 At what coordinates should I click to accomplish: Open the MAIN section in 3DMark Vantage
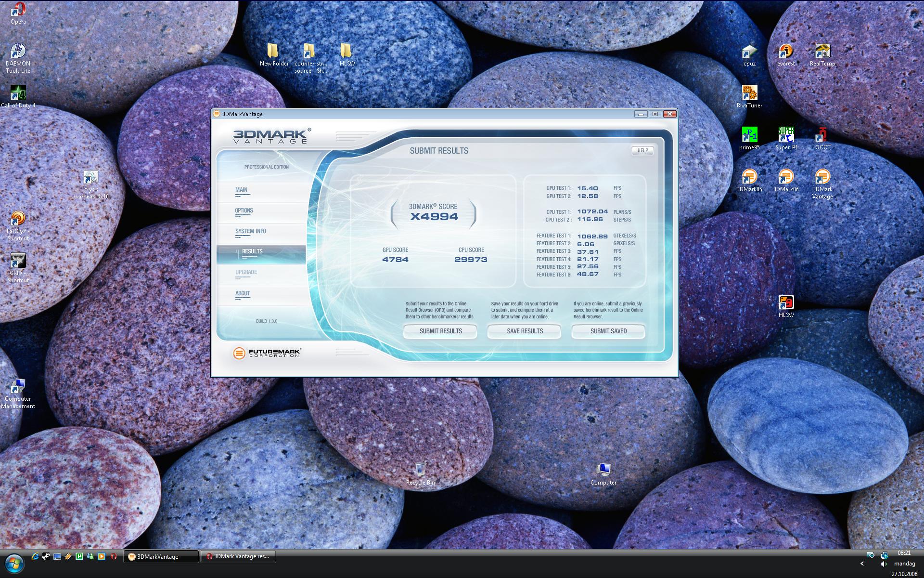pyautogui.click(x=261, y=191)
